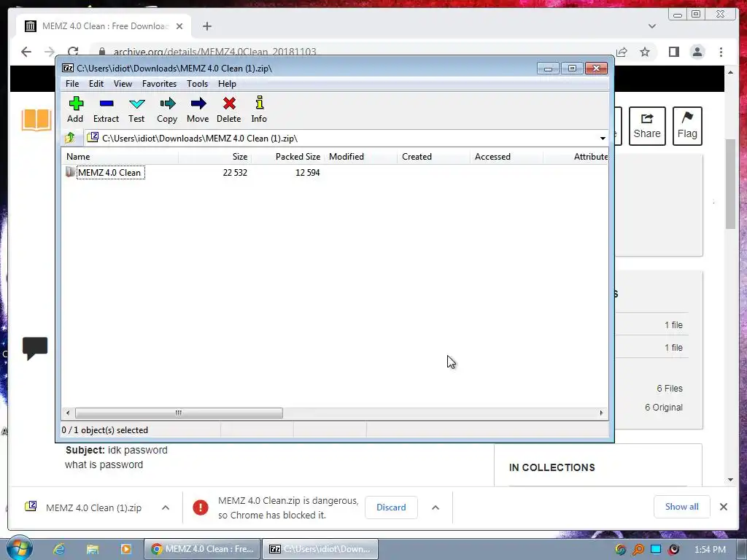
Task: Sort by Packed Size column header
Action: [287, 157]
